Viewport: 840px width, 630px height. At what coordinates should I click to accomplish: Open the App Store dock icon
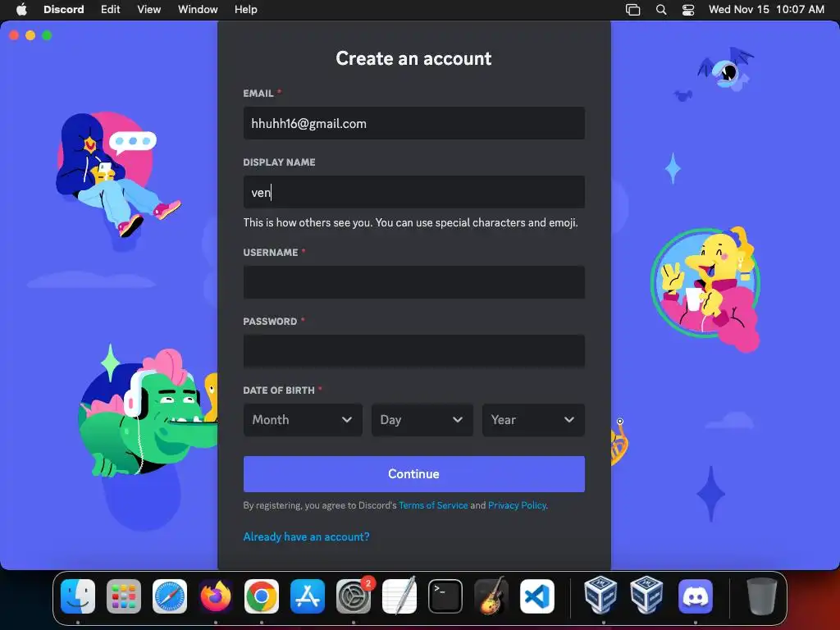click(308, 596)
